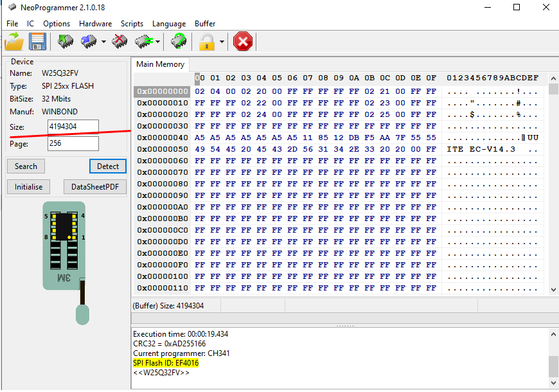Expand the dropdown arrow beside Verify IC icon
This screenshot has height=392, width=559.
(x=157, y=42)
